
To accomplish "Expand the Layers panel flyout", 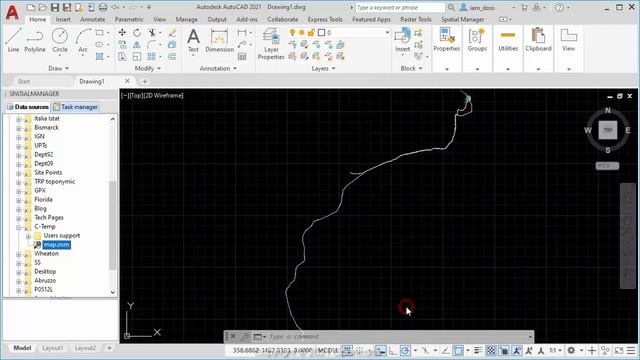I will pos(324,69).
